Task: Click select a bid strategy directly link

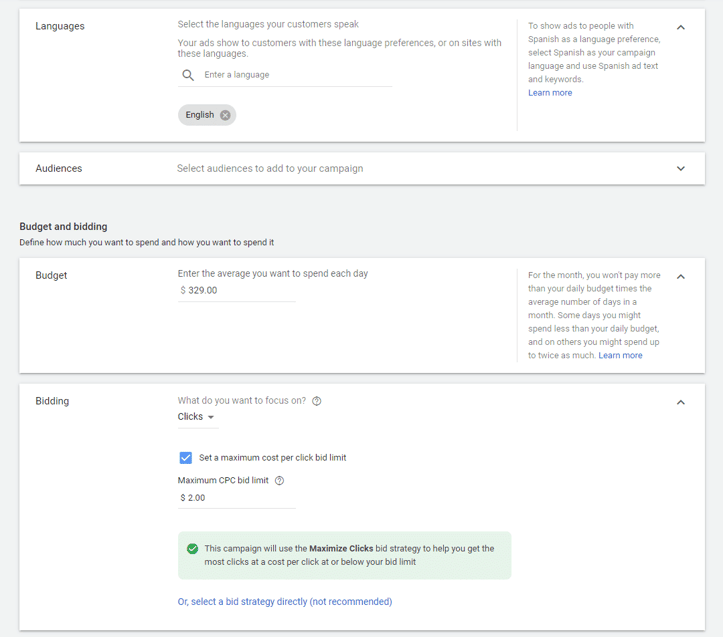Action: click(x=285, y=602)
